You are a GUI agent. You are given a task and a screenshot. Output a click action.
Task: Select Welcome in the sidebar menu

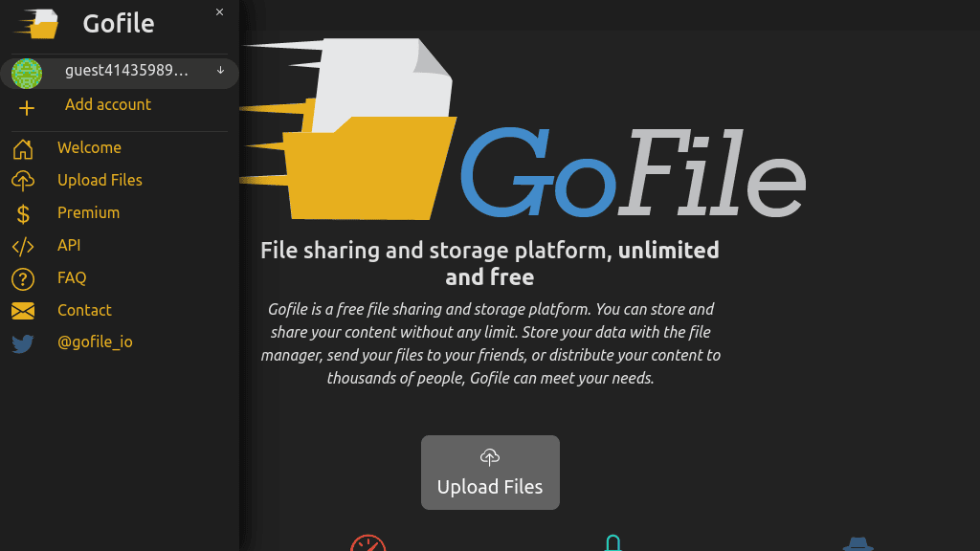pos(89,147)
